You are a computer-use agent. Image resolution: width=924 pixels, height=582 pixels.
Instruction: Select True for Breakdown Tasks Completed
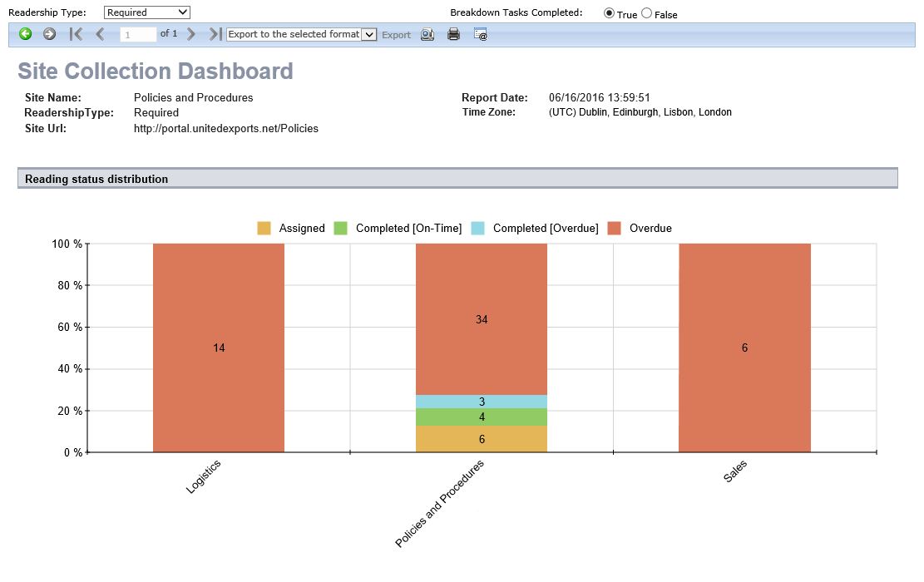click(609, 13)
